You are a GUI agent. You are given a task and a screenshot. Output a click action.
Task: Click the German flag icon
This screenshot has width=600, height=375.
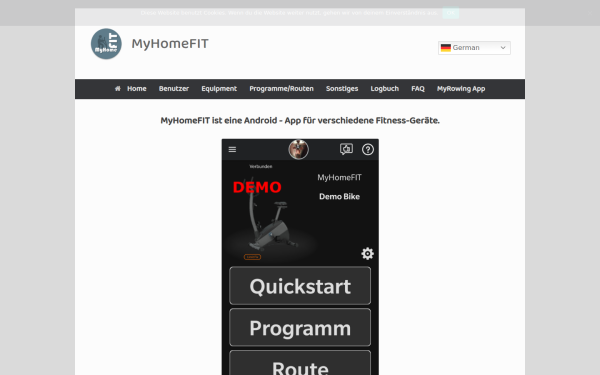[x=445, y=48]
